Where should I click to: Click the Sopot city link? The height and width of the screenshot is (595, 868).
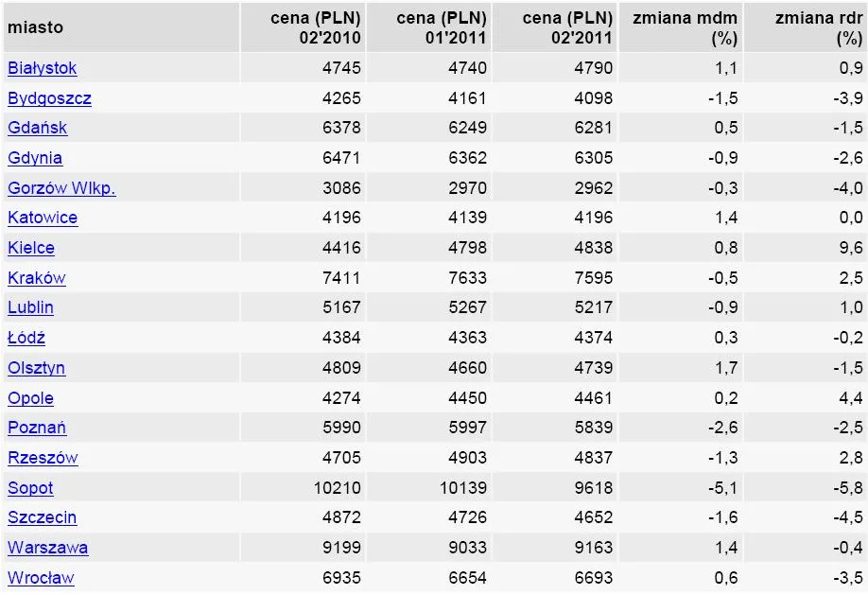click(x=31, y=488)
